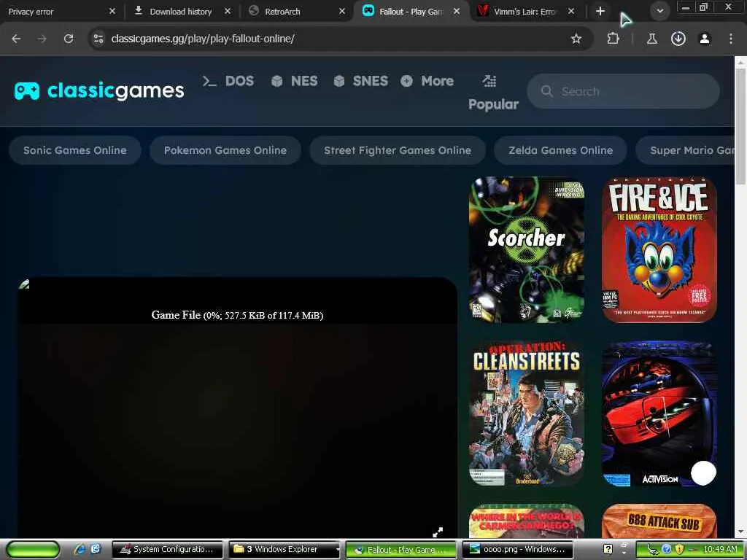This screenshot has width=747, height=560.
Task: Open the DOS games menu
Action: (x=228, y=81)
